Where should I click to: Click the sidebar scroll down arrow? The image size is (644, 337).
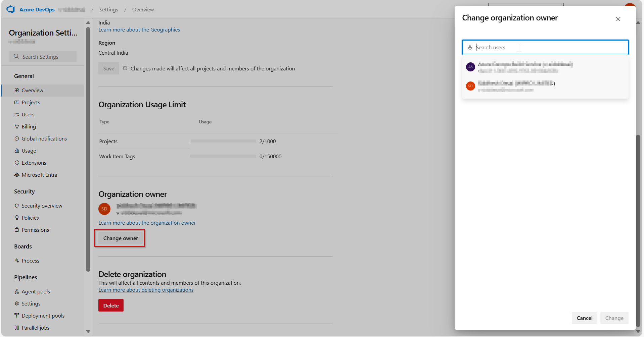click(88, 331)
